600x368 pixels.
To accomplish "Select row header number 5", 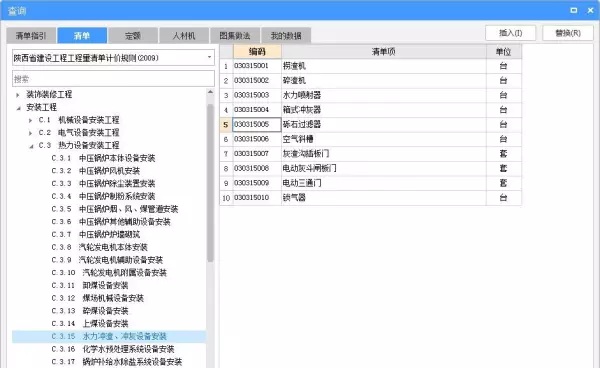I will coord(226,124).
